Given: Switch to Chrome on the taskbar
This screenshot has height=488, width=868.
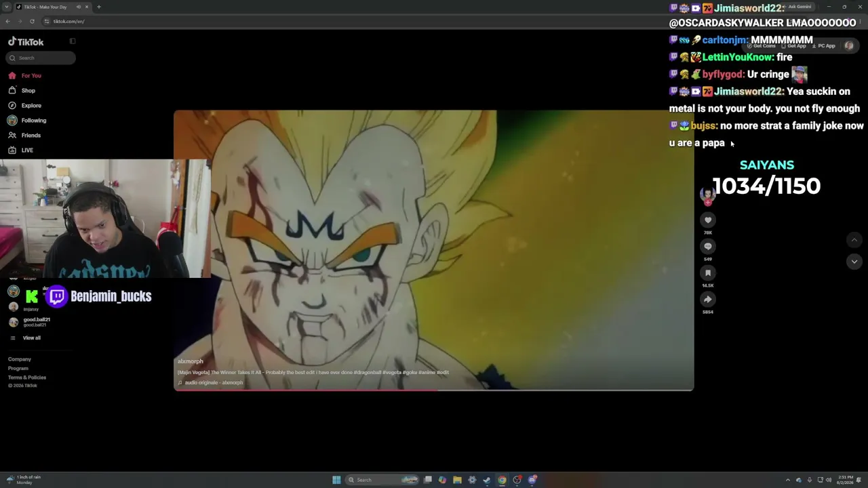Looking at the screenshot, I should pyautogui.click(x=502, y=480).
